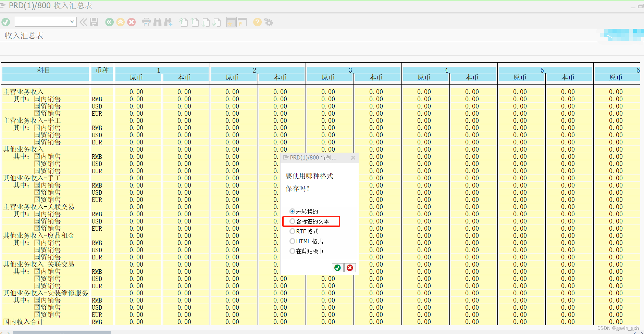Choose 在剪贴板中 as save format
The image size is (644, 334).
(293, 251)
